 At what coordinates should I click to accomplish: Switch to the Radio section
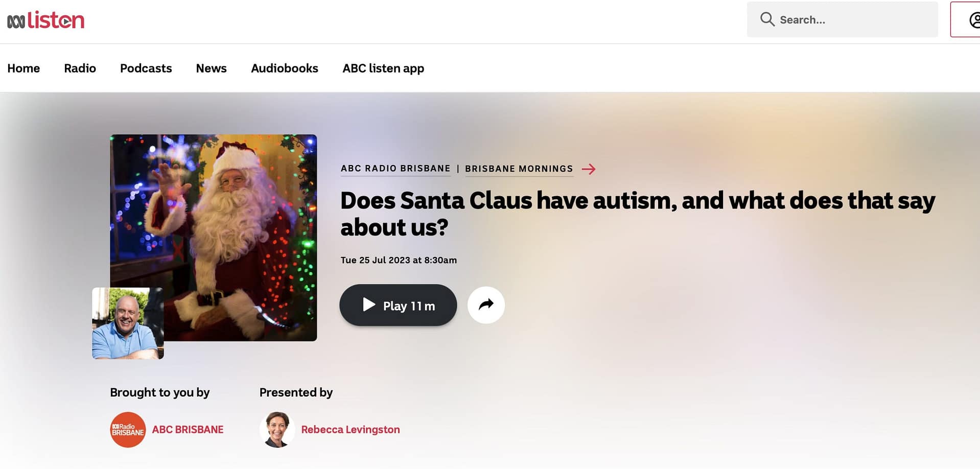pos(80,68)
